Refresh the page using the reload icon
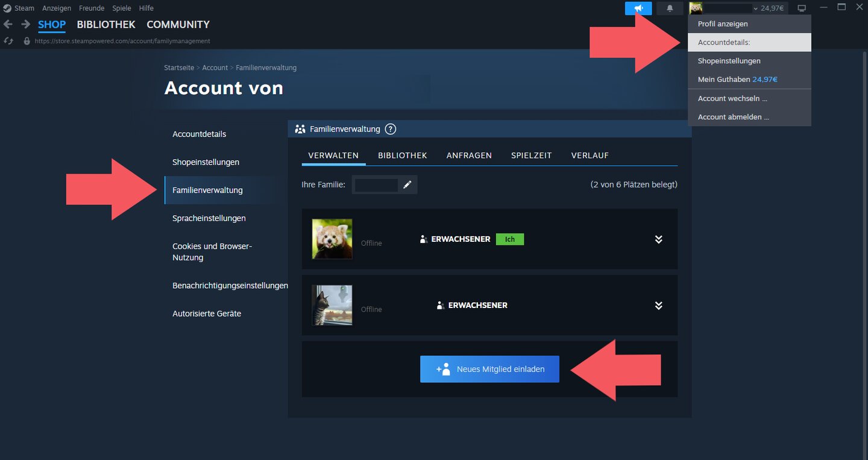 pos(8,40)
